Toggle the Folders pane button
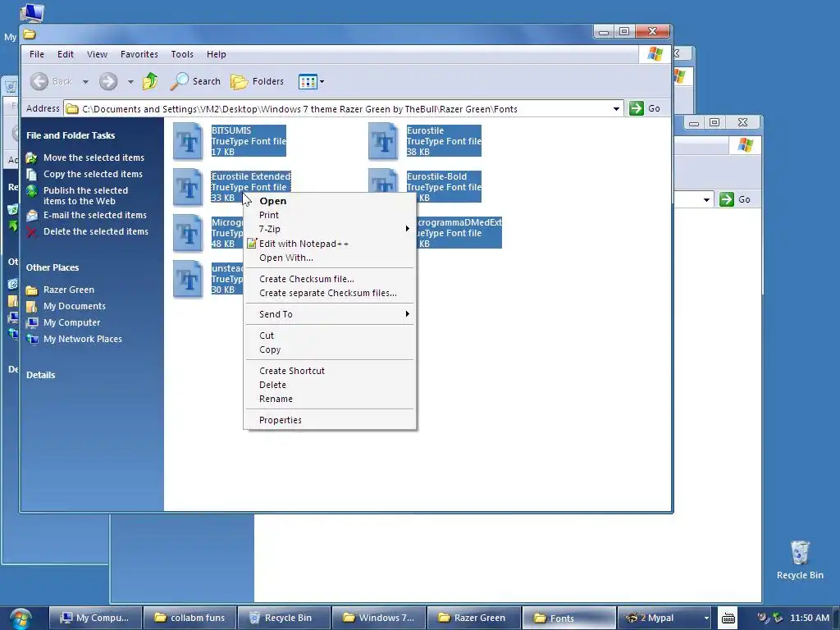 pos(257,81)
